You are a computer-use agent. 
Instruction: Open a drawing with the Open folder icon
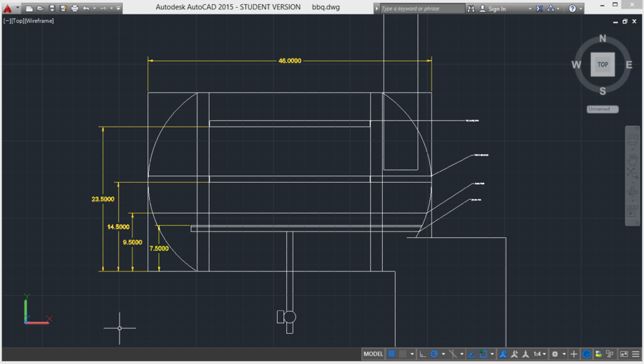click(40, 9)
